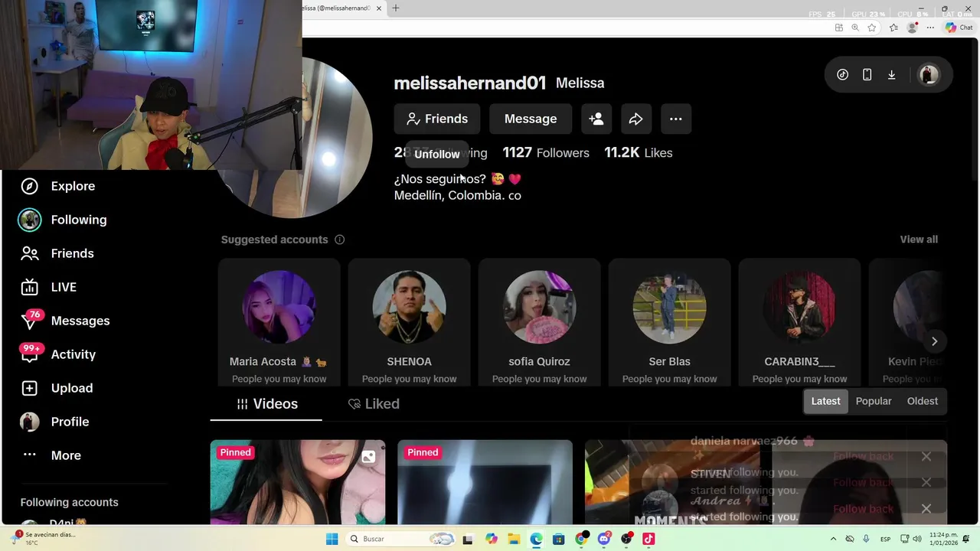The width and height of the screenshot is (980, 551).
Task: Click the TikTok coins circle icon
Action: click(x=842, y=74)
